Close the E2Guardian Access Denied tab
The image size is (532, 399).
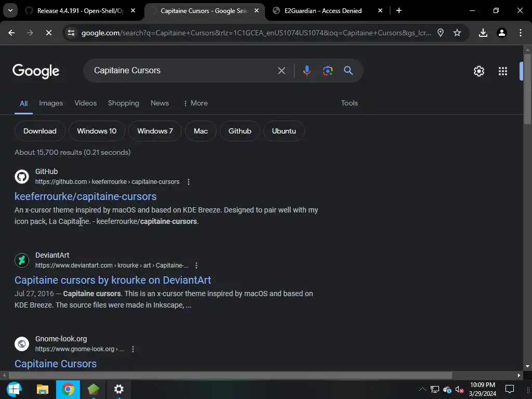coord(380,11)
